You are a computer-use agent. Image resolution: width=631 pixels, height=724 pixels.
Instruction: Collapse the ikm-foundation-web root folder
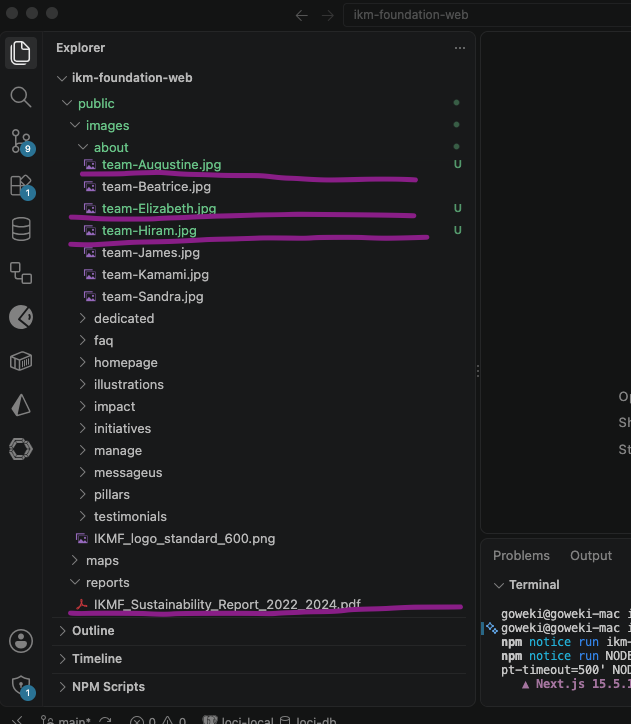[61, 78]
